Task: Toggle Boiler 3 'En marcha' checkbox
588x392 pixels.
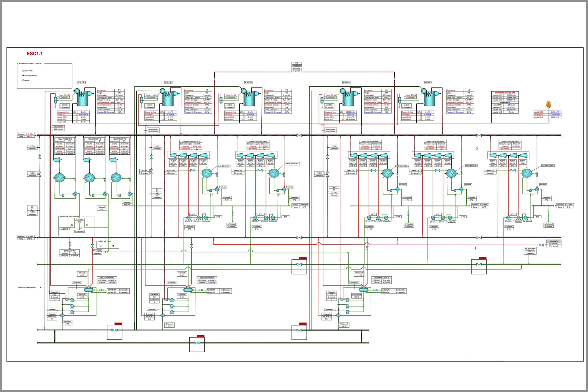Action: pyautogui.click(x=386, y=90)
